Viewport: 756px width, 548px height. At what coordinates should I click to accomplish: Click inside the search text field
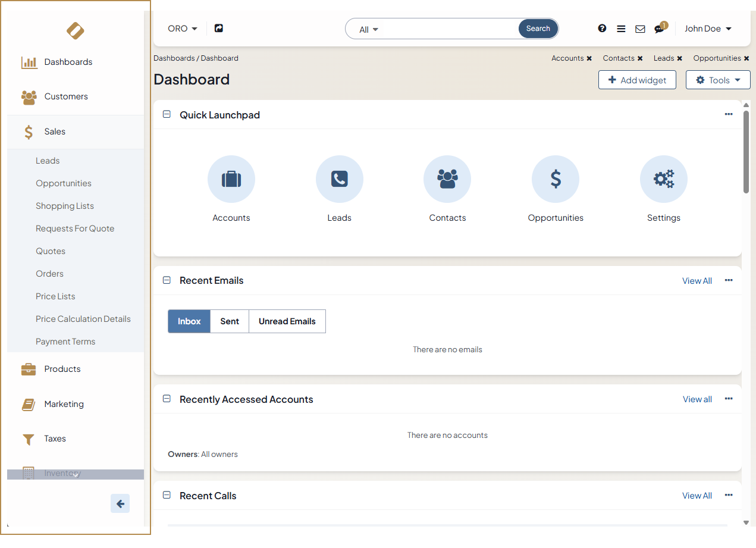(x=449, y=29)
